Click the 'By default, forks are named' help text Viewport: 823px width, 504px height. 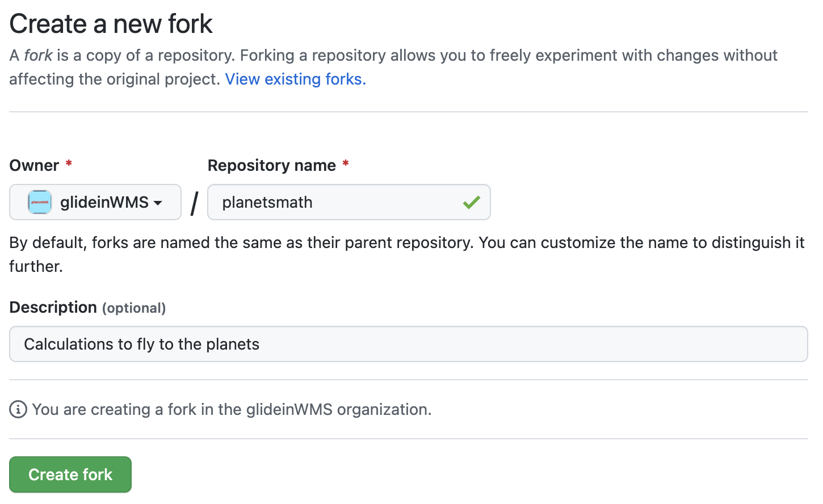click(x=407, y=254)
